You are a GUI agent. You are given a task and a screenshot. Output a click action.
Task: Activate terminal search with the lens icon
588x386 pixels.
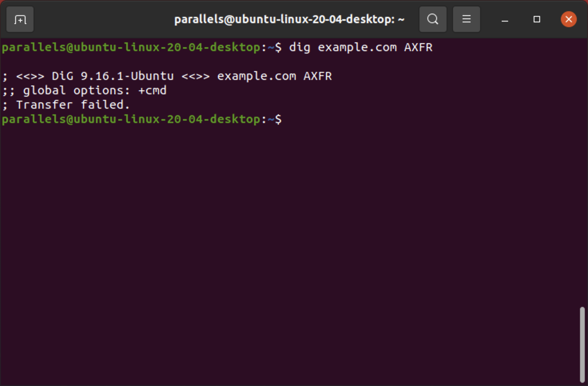[x=433, y=19]
